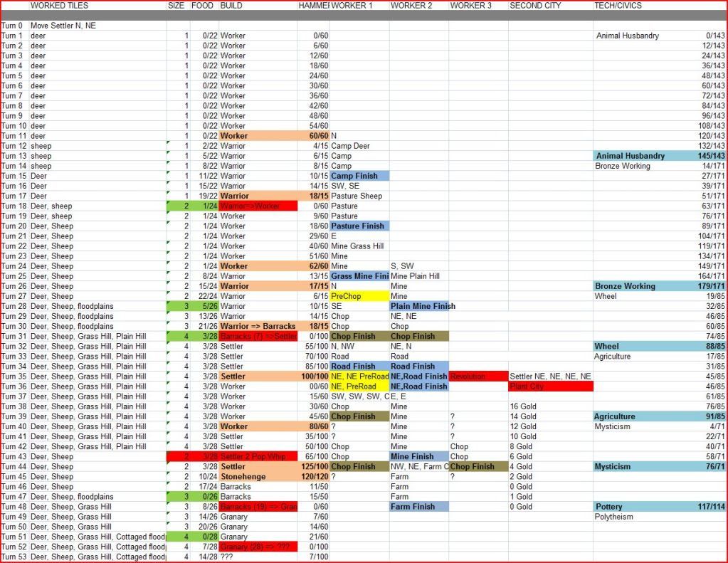728x563 pixels.
Task: Select the 'Move Settler N, NE' cell
Action: 63,26
